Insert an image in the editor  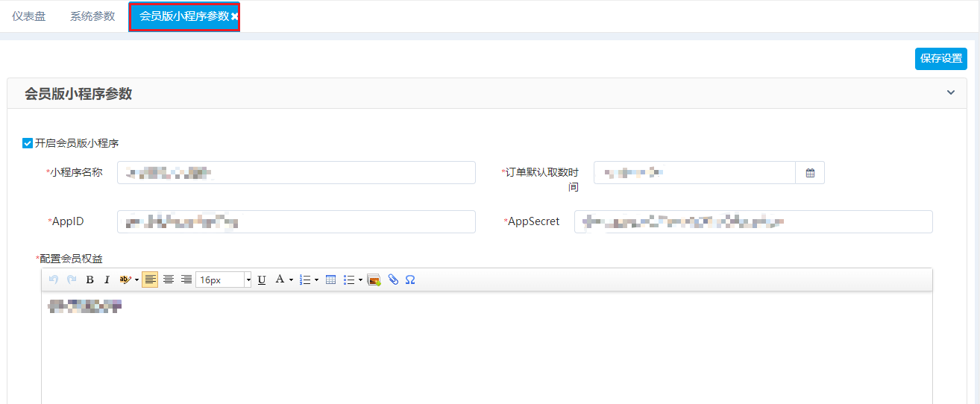[374, 280]
